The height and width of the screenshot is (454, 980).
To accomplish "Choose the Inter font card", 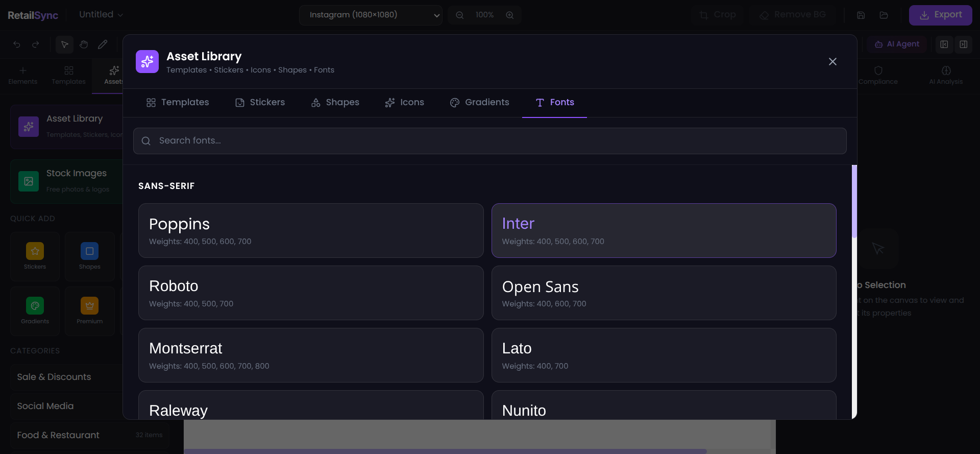I will (664, 231).
